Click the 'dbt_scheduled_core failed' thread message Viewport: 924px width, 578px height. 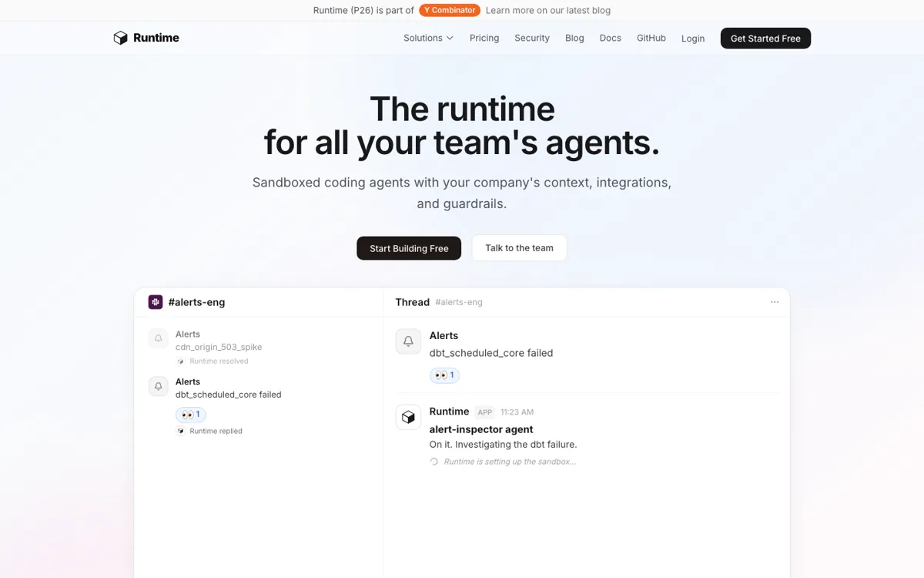(491, 353)
